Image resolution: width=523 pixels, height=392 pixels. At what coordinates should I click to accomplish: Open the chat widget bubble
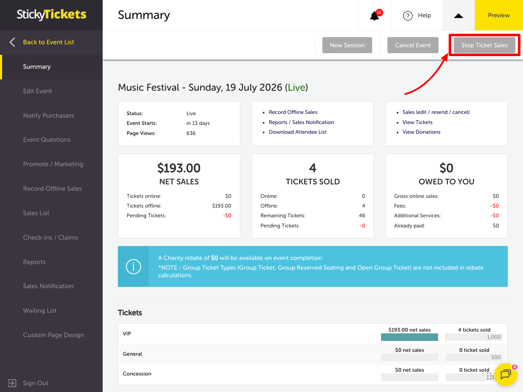point(506,374)
